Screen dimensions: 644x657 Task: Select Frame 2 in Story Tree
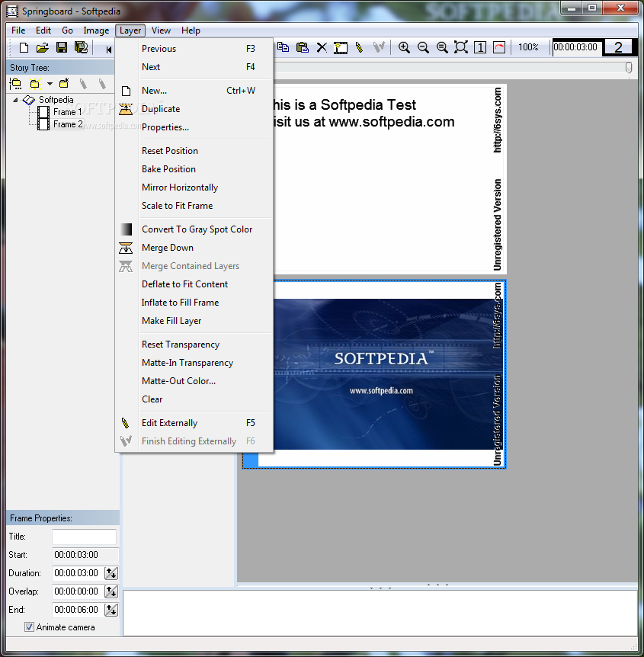coord(68,124)
